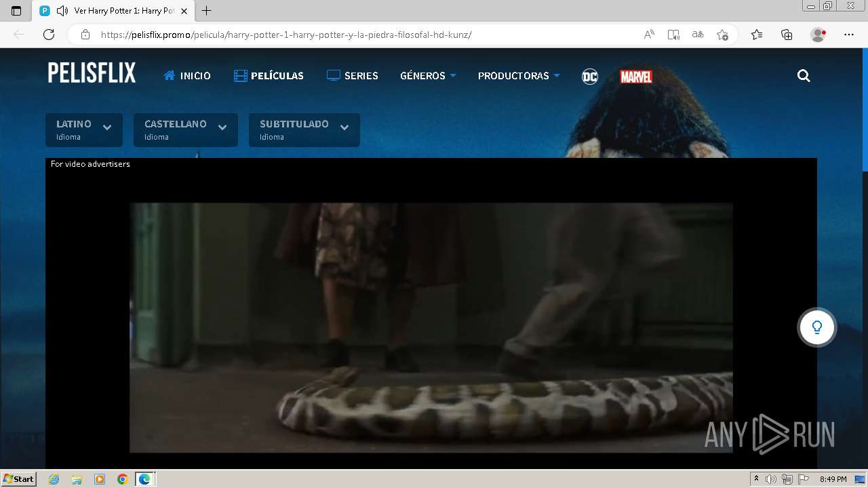This screenshot has width=868, height=488.
Task: Open the Collections panel
Action: (787, 35)
